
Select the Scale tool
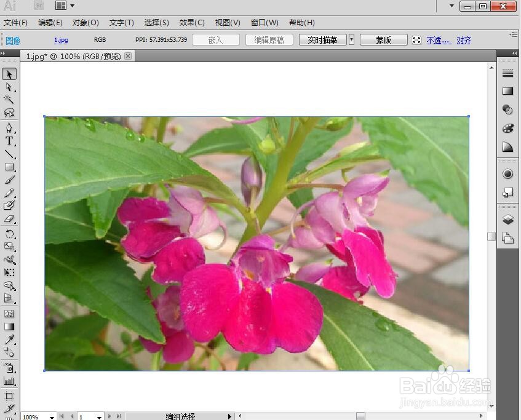(9, 247)
